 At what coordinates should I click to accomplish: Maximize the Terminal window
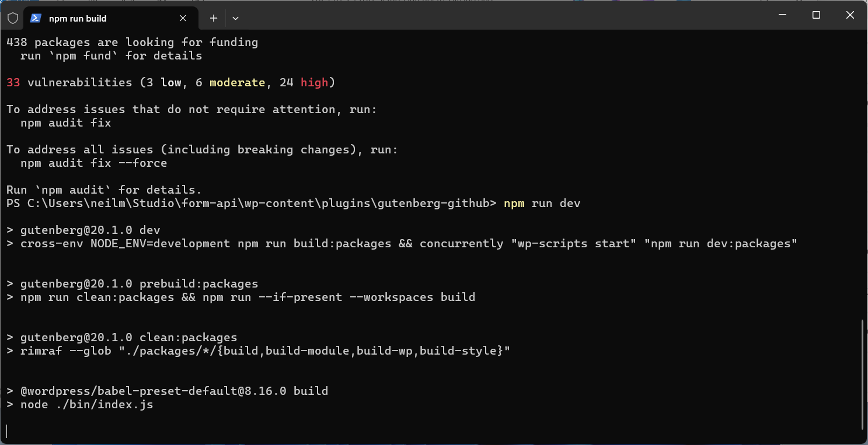[x=816, y=15]
